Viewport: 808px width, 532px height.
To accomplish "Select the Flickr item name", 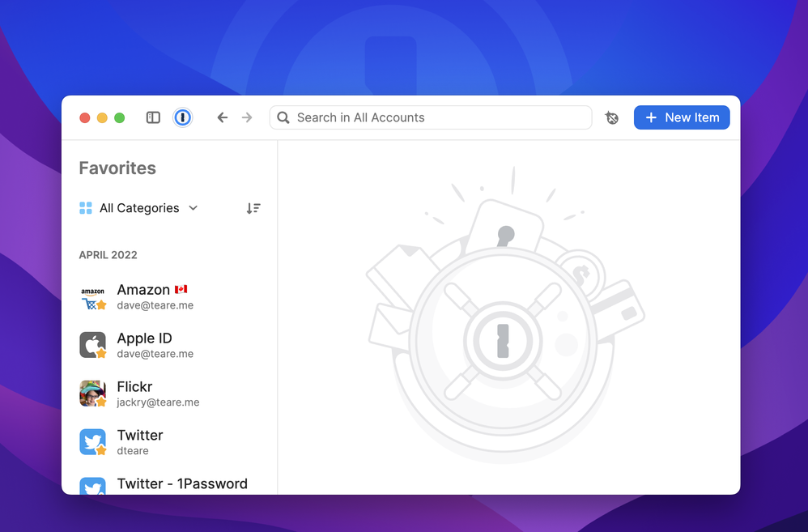I will tap(134, 386).
